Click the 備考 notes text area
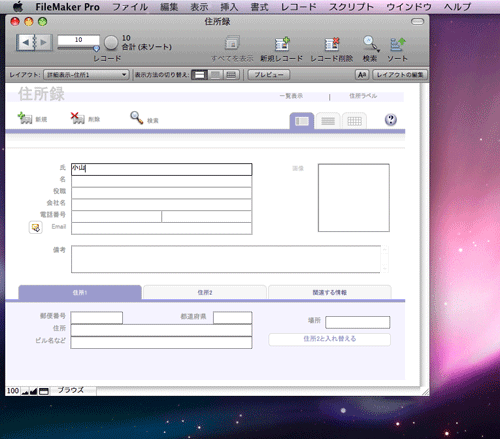The height and width of the screenshot is (439, 500). click(226, 259)
